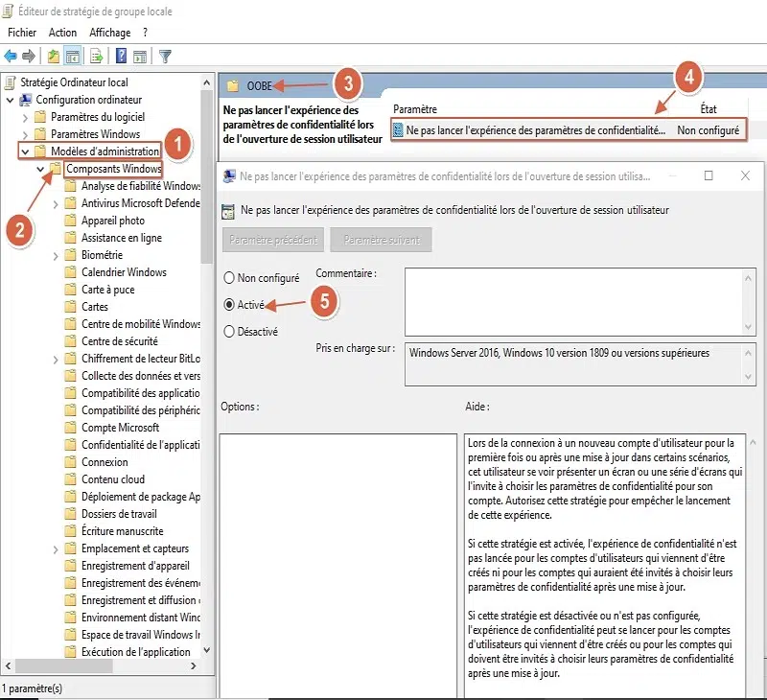Select the 'Désactivé' radio button
The image size is (767, 700).
(x=228, y=332)
